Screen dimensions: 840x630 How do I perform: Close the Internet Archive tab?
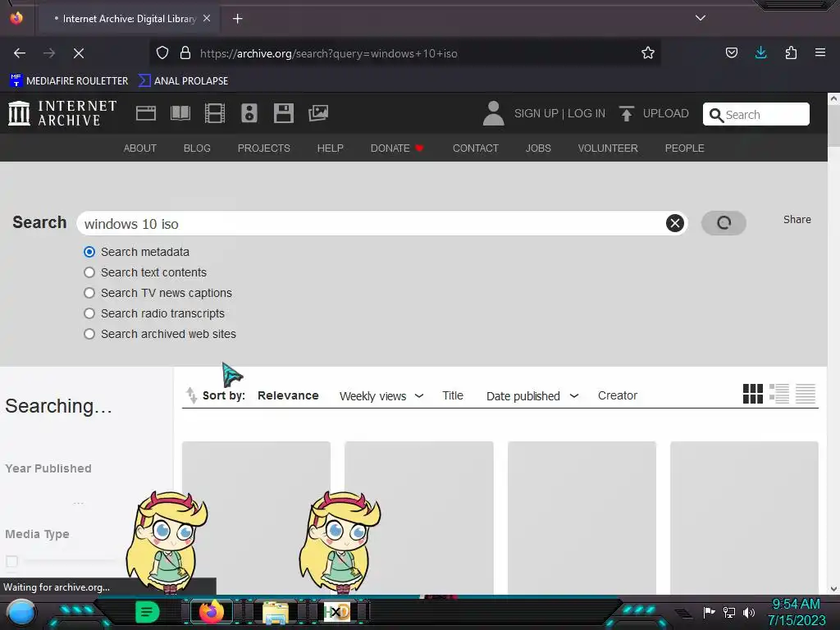(207, 18)
